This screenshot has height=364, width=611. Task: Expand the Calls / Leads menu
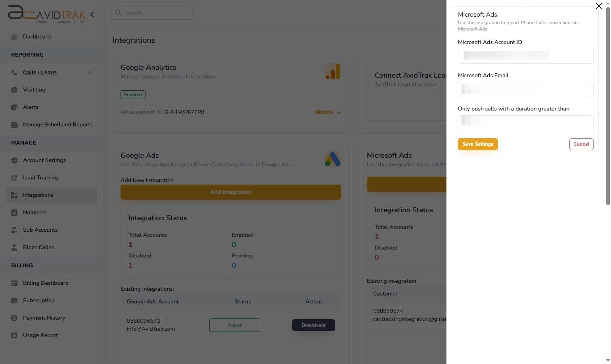90,72
